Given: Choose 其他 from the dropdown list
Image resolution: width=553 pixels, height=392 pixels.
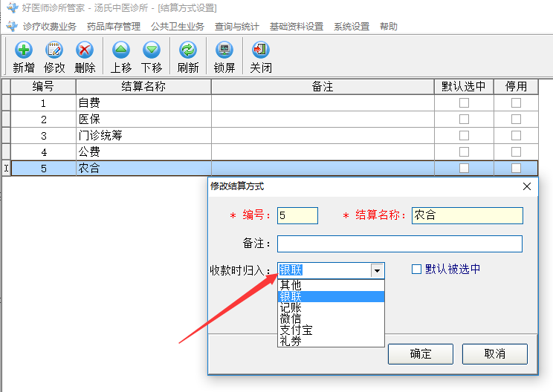Looking at the screenshot, I should (331, 285).
